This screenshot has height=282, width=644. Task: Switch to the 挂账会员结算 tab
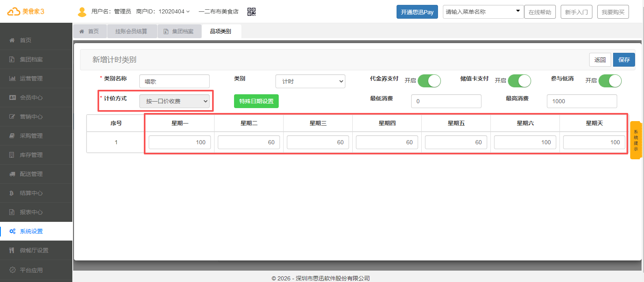131,31
